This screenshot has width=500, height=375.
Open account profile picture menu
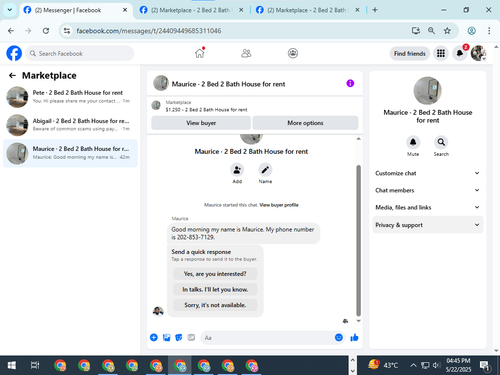point(478,53)
